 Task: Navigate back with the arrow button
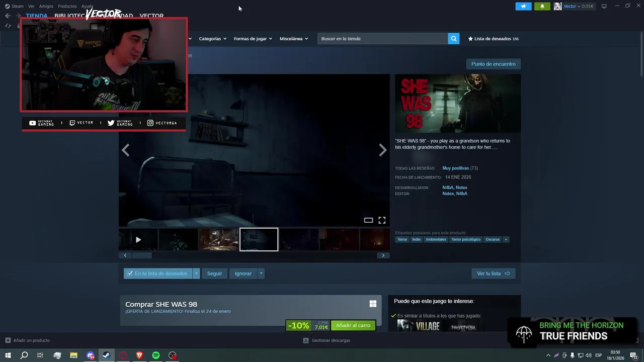point(8,16)
